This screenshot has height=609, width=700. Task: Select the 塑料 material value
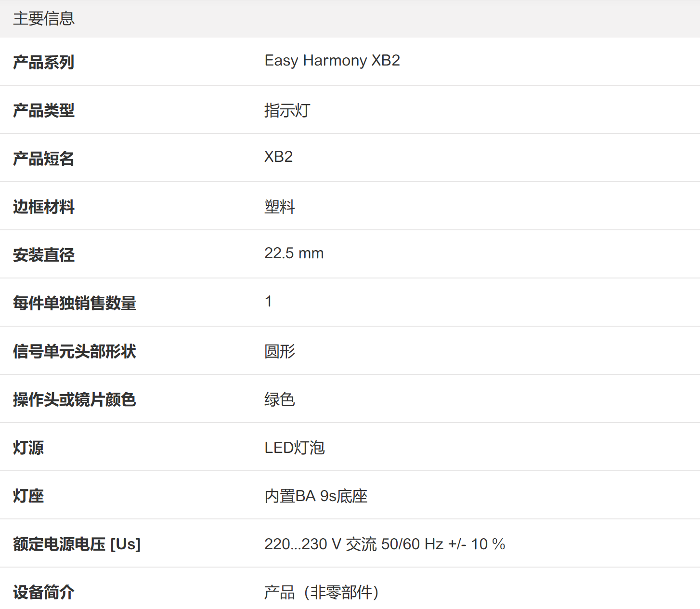280,207
